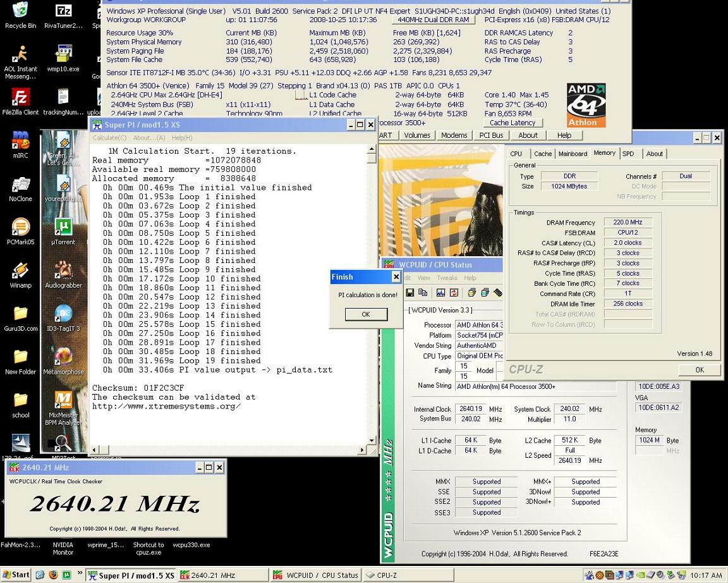
Task: Click OK in the Finish dialog
Action: [x=366, y=314]
